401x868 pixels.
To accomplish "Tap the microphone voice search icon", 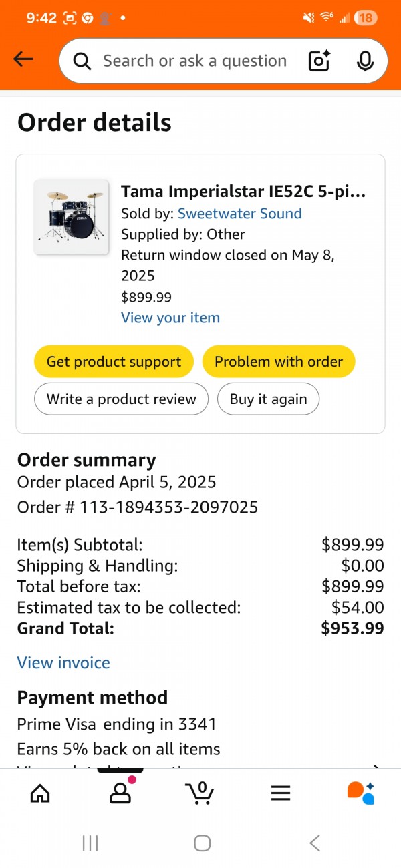I will click(365, 61).
